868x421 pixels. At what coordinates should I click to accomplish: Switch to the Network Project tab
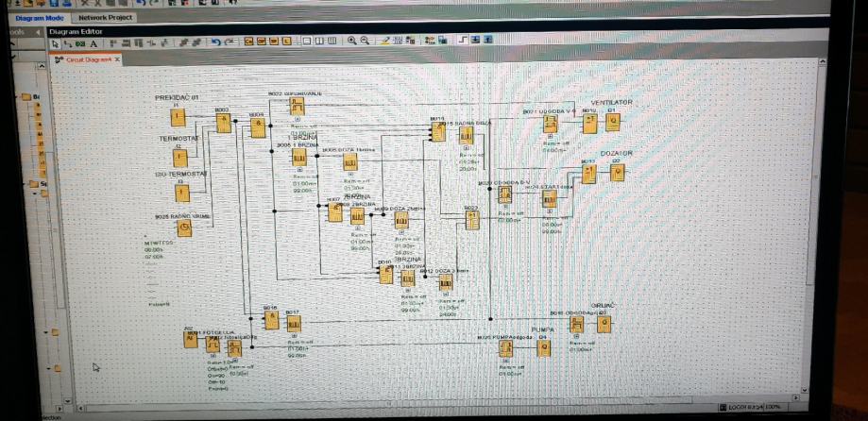pos(105,18)
